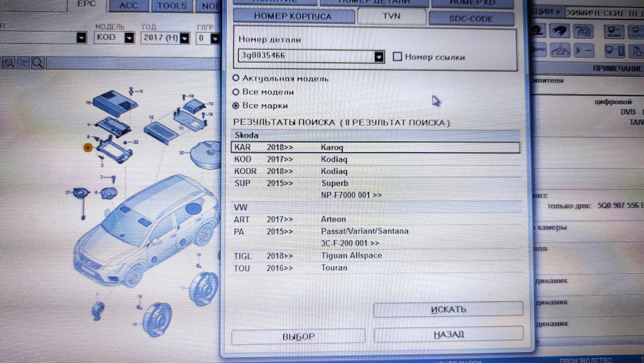The image size is (644, 363).
Task: Click the car info icon in toolbar
Action: [560, 50]
